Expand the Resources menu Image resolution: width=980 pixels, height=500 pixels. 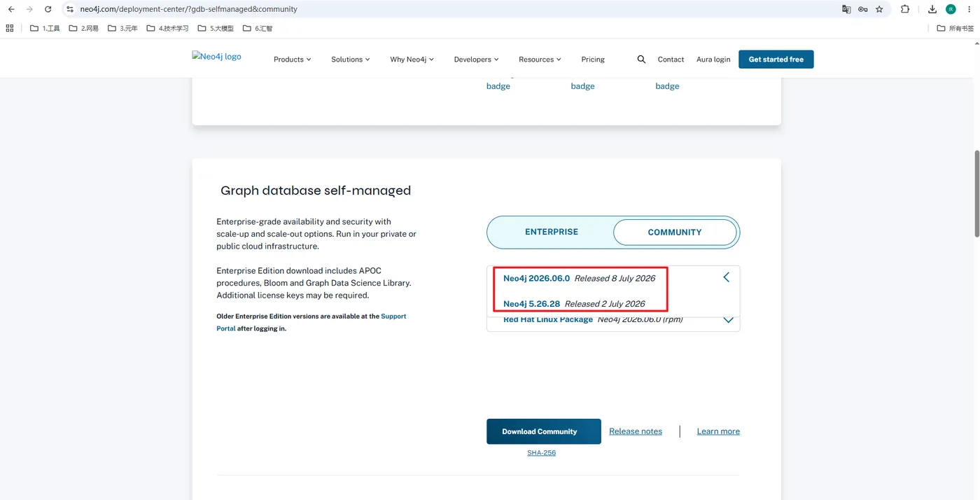pos(540,60)
